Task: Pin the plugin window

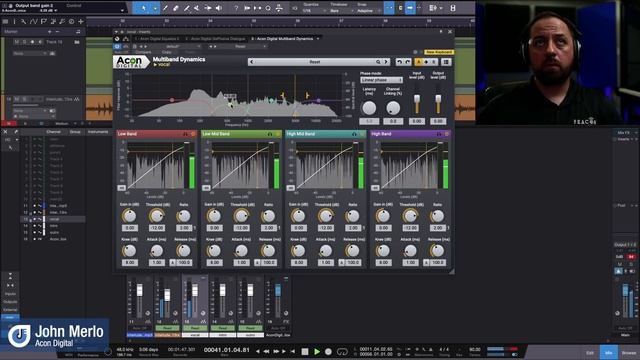Action: point(441,31)
